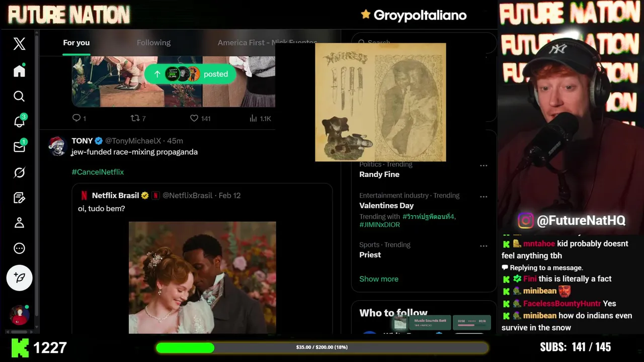
Task: Click Netflix Brasil's N logo avatar
Action: pyautogui.click(x=84, y=195)
